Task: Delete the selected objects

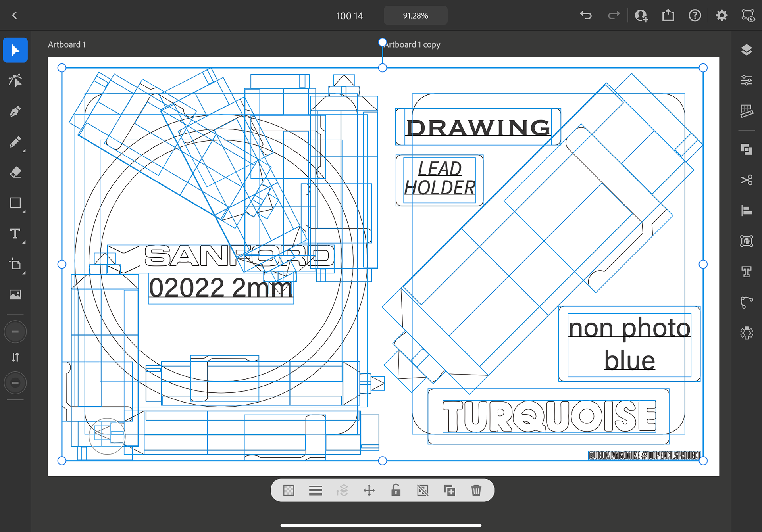Action: [x=476, y=490]
